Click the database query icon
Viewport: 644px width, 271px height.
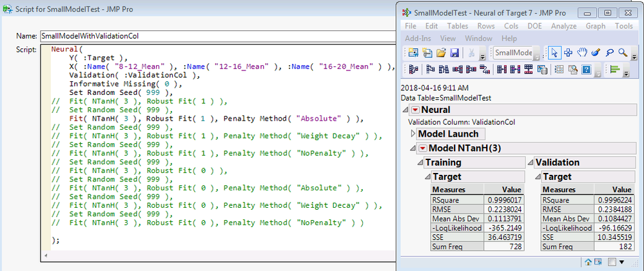tap(542, 69)
